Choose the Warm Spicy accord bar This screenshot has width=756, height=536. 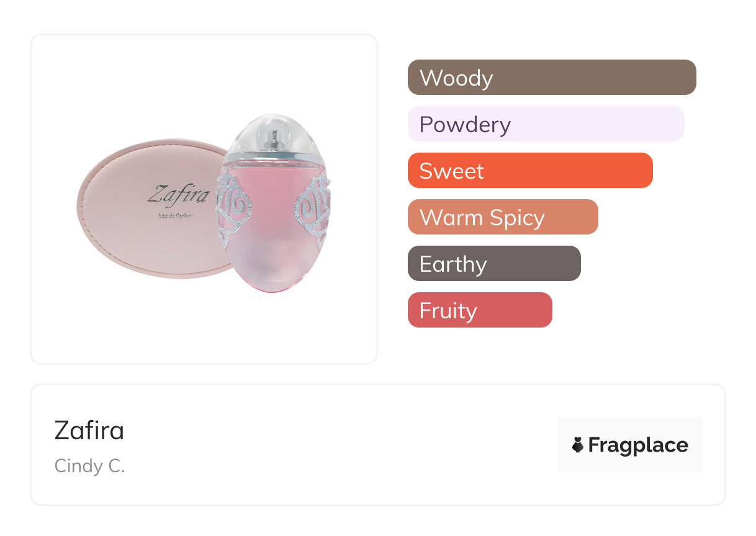coord(502,217)
